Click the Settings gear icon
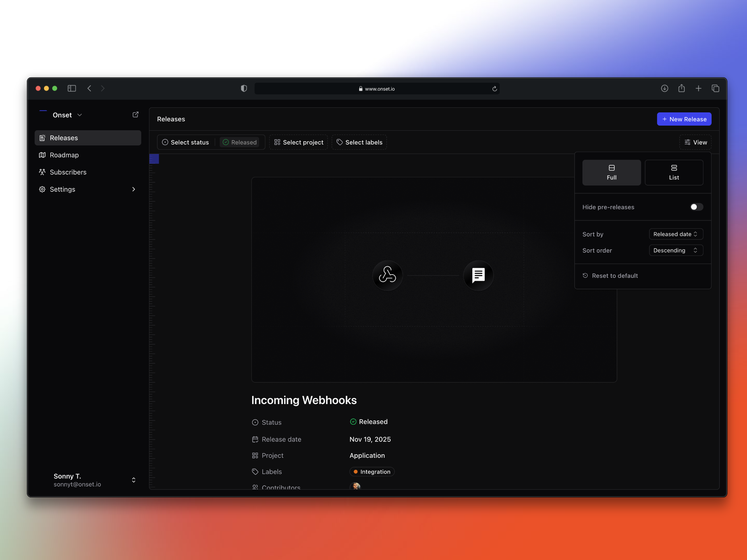The image size is (747, 560). (x=42, y=189)
